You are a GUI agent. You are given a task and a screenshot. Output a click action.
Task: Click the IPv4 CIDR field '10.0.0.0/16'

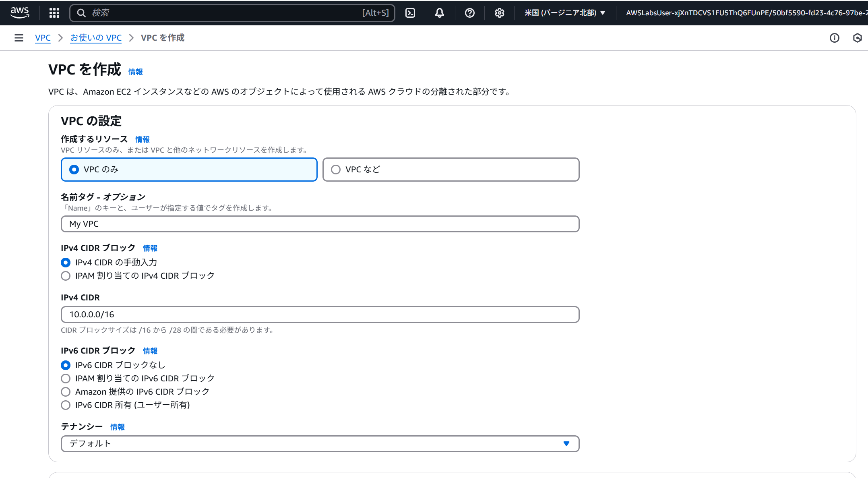320,315
